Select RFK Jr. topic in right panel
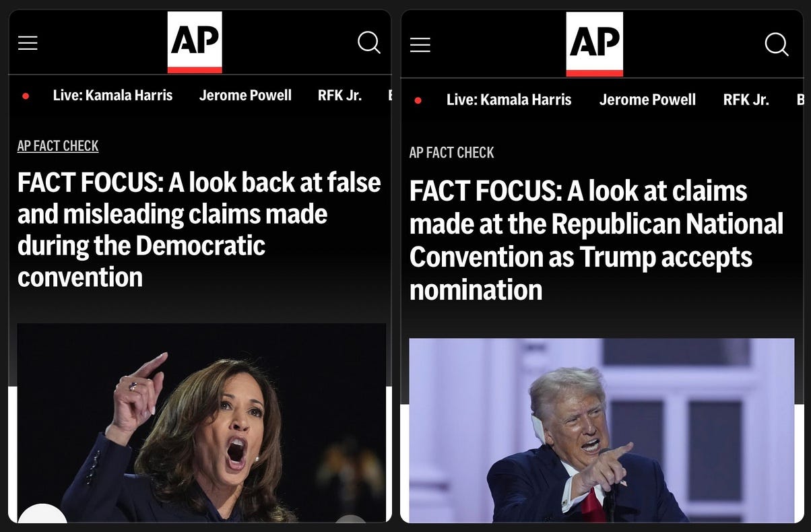Viewport: 811px width, 532px height. click(x=746, y=100)
